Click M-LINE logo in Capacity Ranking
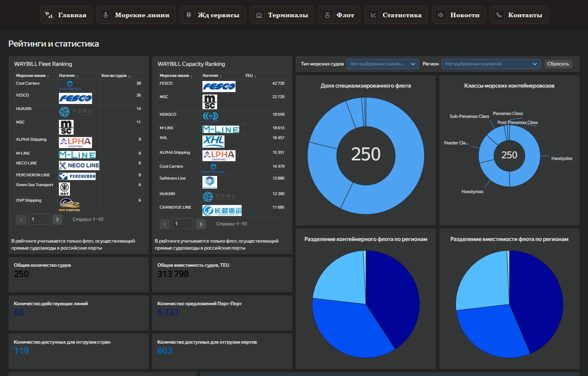 pyautogui.click(x=221, y=129)
